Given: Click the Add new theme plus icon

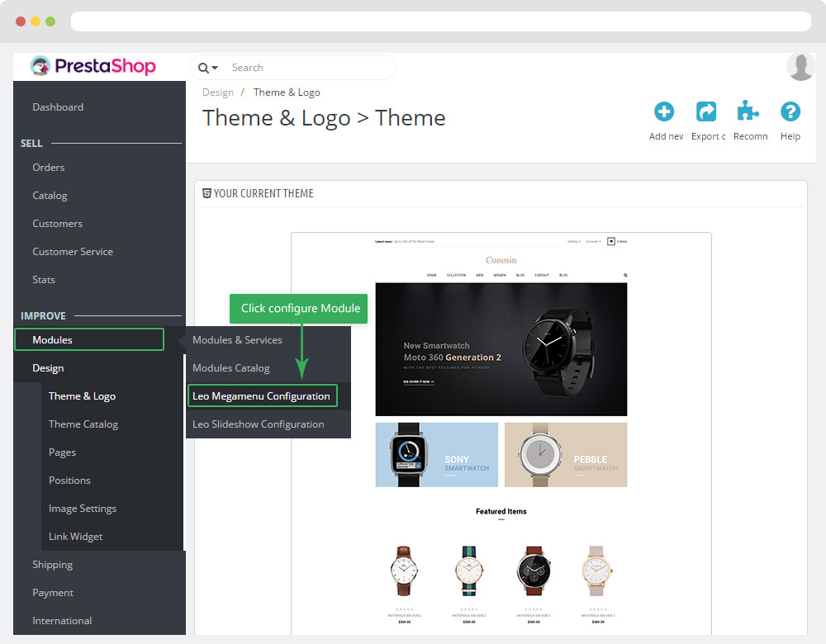Looking at the screenshot, I should (664, 111).
